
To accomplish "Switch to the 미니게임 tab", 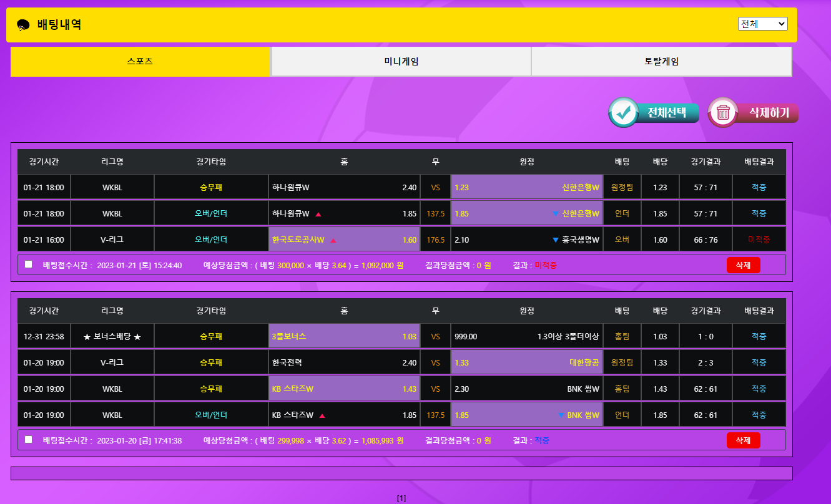I will [x=401, y=62].
